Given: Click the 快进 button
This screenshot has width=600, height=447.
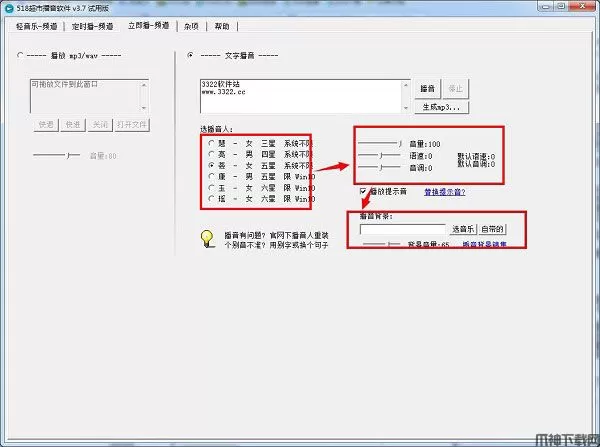Looking at the screenshot, I should coord(73,125).
